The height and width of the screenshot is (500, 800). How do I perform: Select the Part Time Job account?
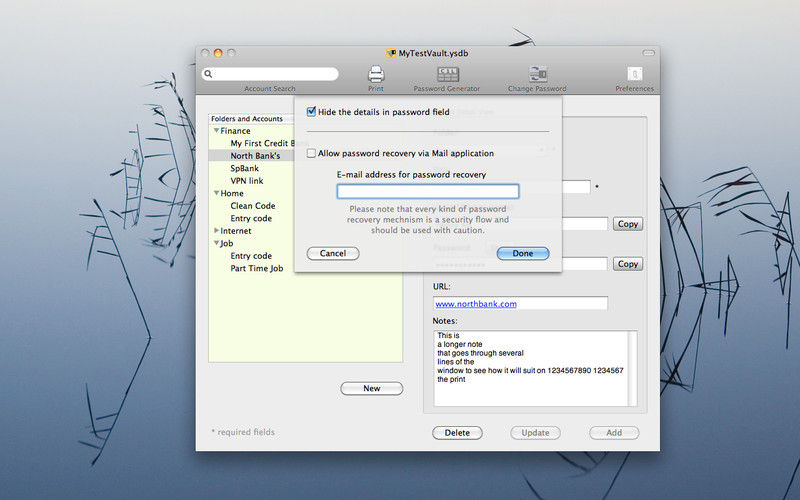pyautogui.click(x=256, y=269)
